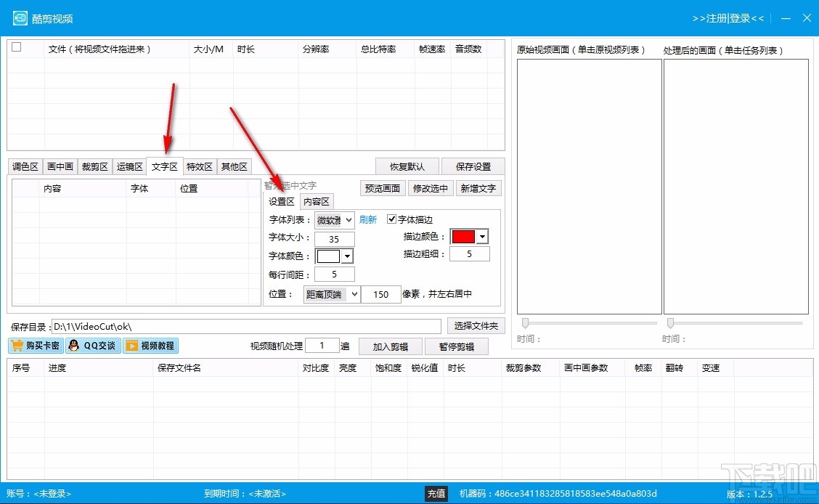The image size is (819, 504).
Task: Click the 预览画面 button
Action: pos(383,189)
